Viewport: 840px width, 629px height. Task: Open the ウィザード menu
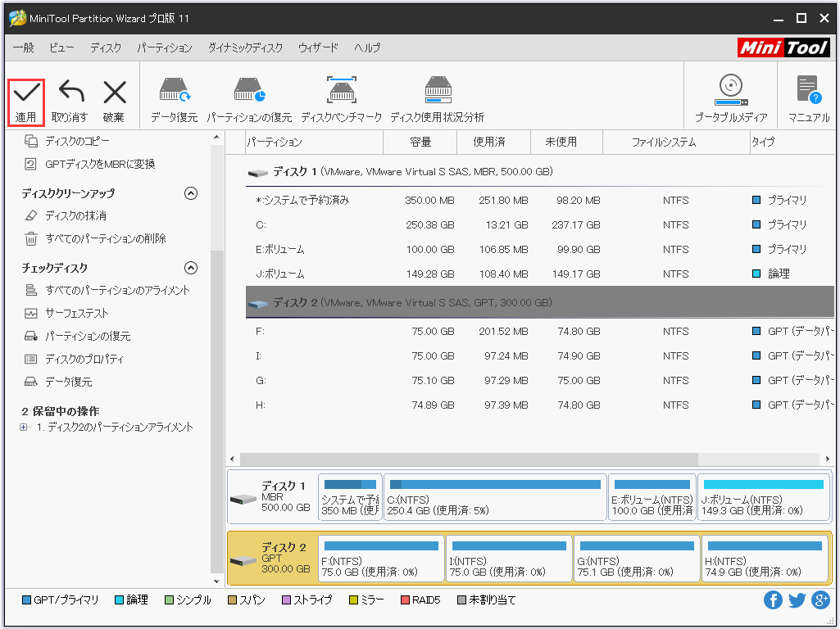[318, 48]
